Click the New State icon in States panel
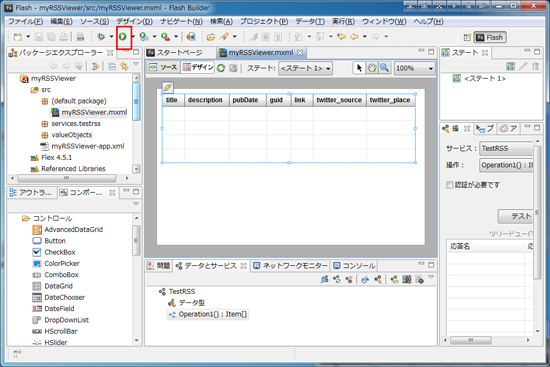Image resolution: width=550 pixels, height=367 pixels. pos(510,66)
